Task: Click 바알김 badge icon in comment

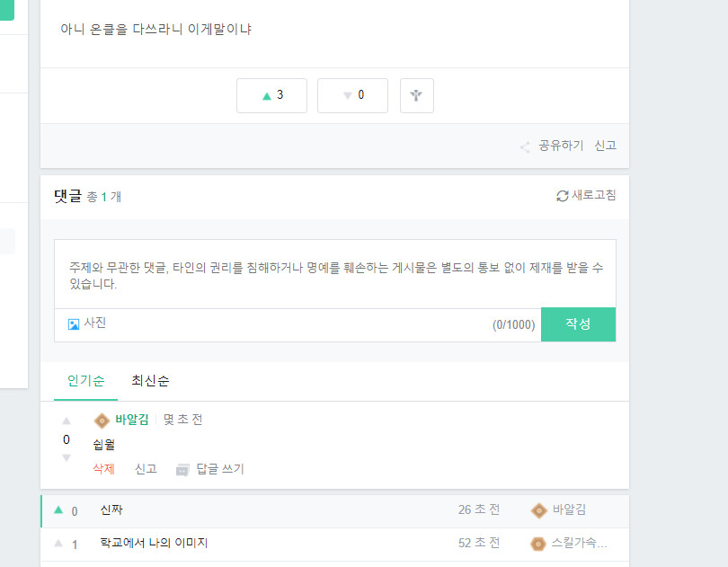Action: 102,421
